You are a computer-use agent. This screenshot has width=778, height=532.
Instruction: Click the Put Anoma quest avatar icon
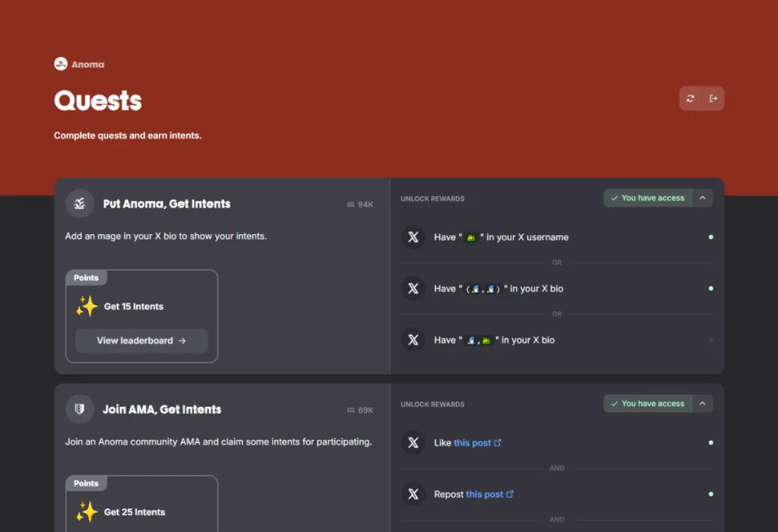(80, 204)
